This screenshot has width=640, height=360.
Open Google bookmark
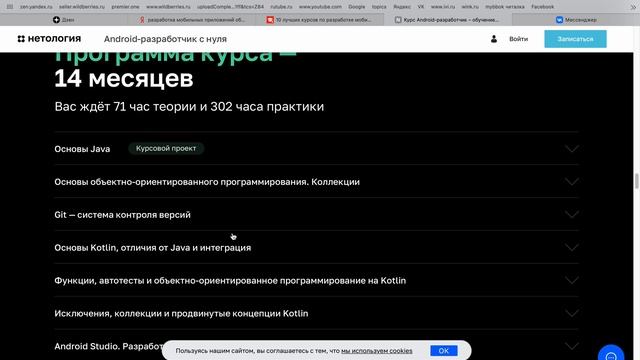357,7
